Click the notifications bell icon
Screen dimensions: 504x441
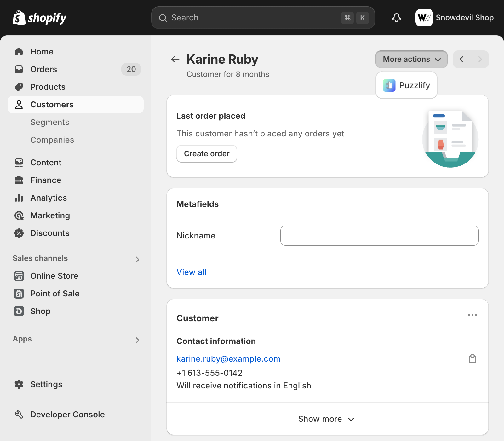(396, 18)
